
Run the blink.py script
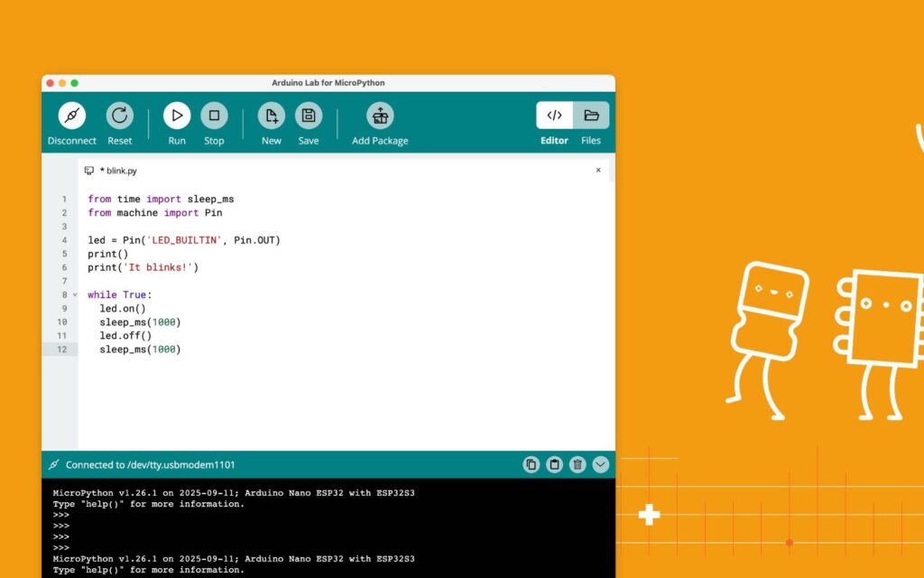point(177,116)
